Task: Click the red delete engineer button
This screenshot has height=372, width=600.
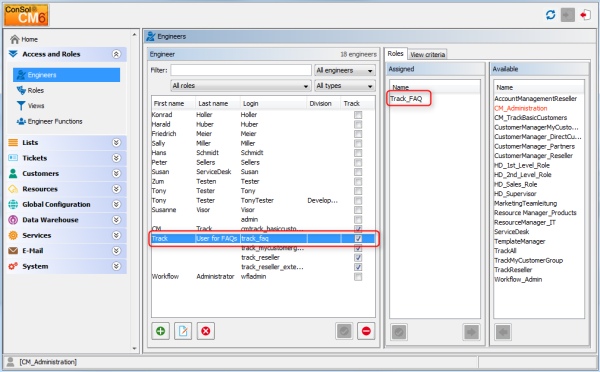Action: point(206,331)
